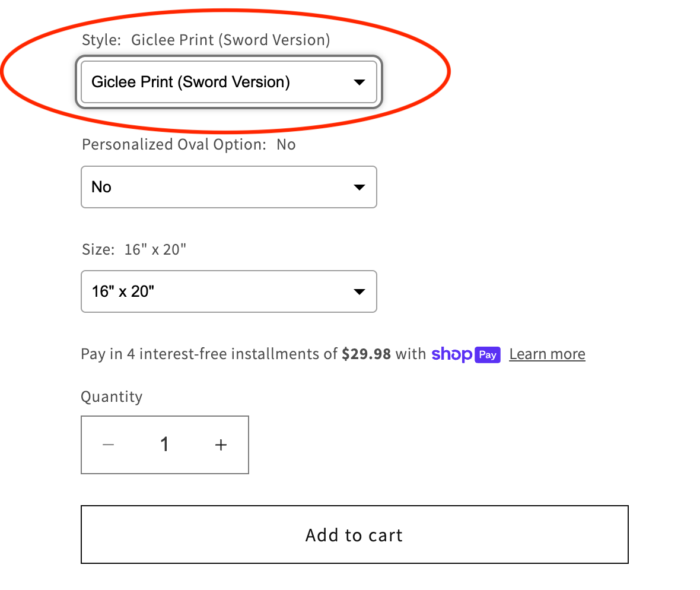Click the bold $29.98 installment amount
The image size is (700, 590).
(x=367, y=354)
